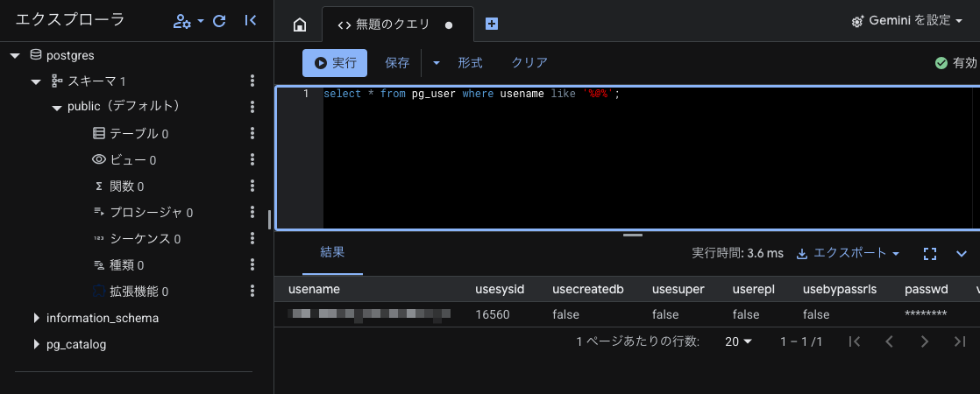
Task: Collapse the public schema node
Action: click(56, 108)
